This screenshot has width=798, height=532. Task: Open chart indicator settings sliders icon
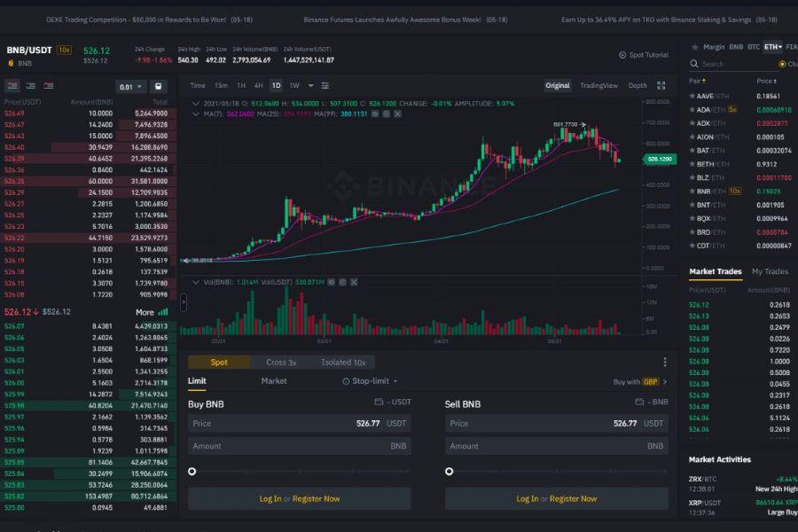pos(325,85)
